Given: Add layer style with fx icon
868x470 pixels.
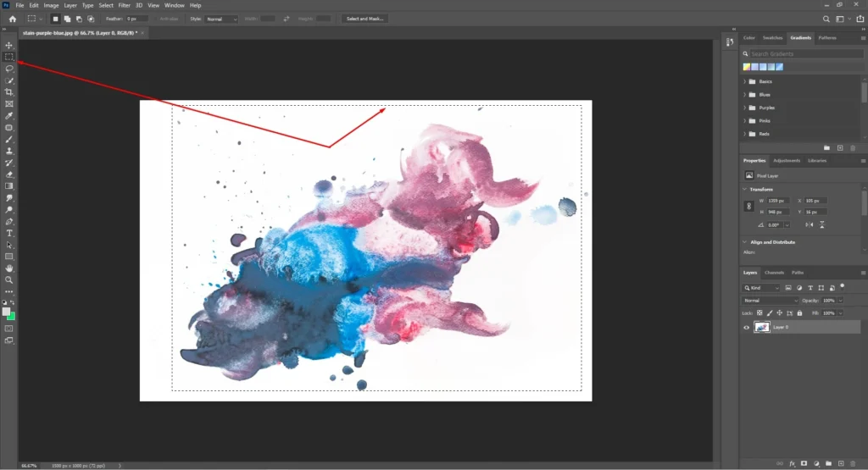Looking at the screenshot, I should (793, 463).
